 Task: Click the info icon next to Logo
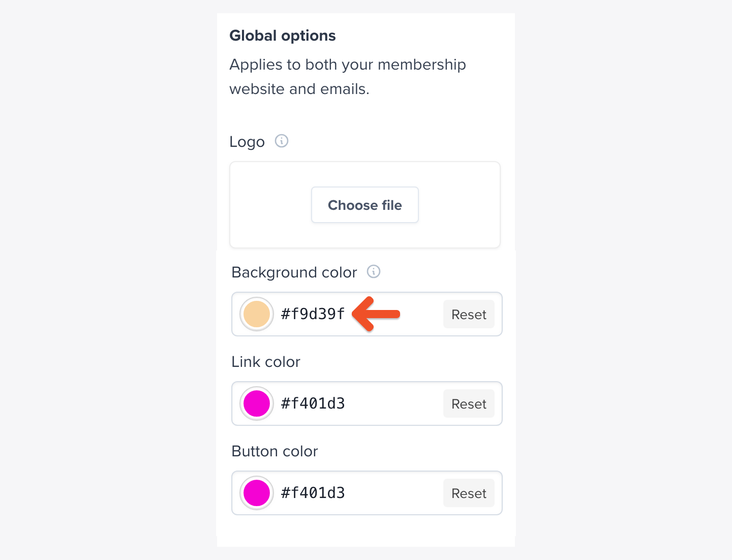click(x=282, y=141)
